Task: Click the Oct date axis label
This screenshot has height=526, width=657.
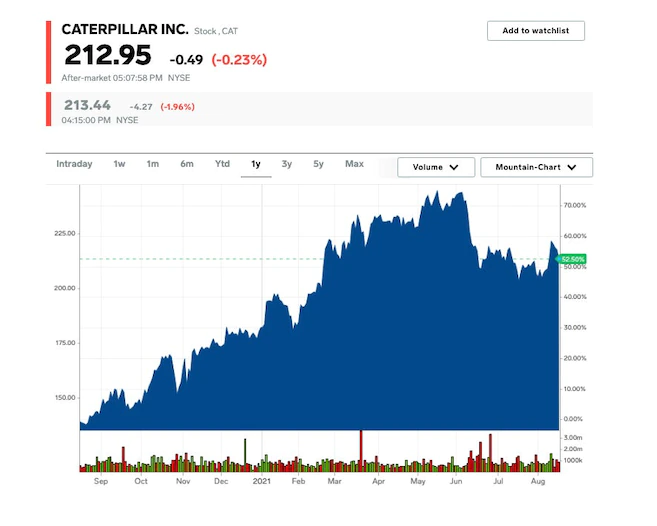Action: click(141, 481)
